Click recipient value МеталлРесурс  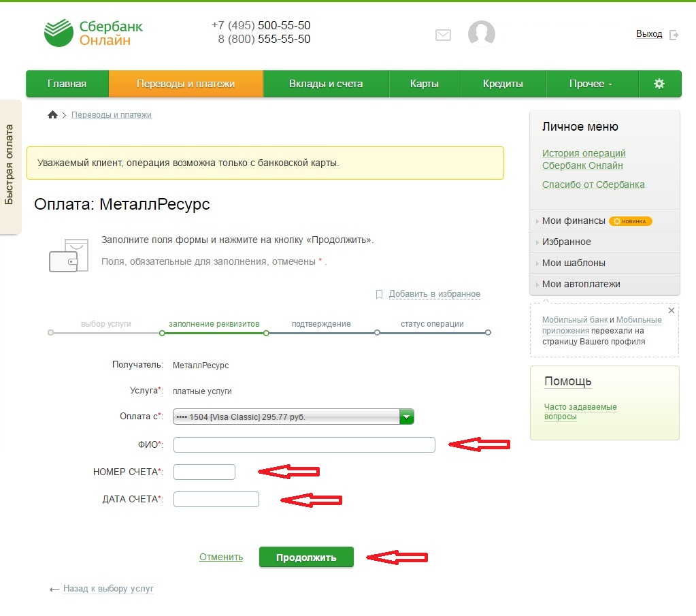click(201, 365)
